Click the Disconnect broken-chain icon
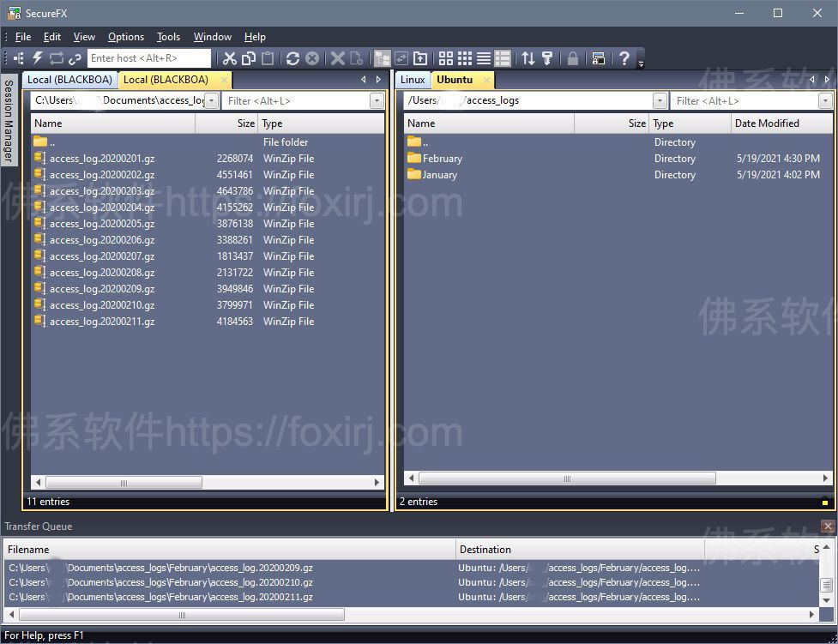 coord(75,58)
